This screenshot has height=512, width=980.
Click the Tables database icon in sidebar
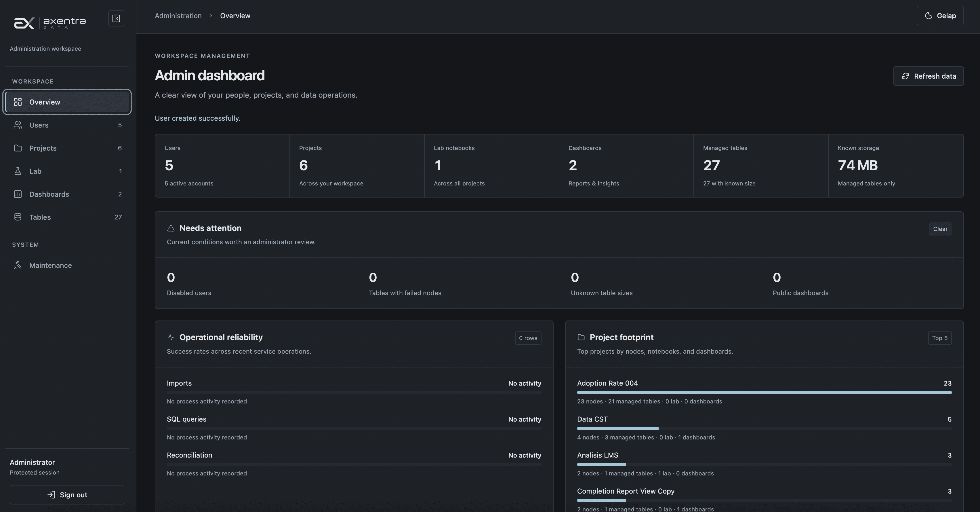tap(18, 217)
